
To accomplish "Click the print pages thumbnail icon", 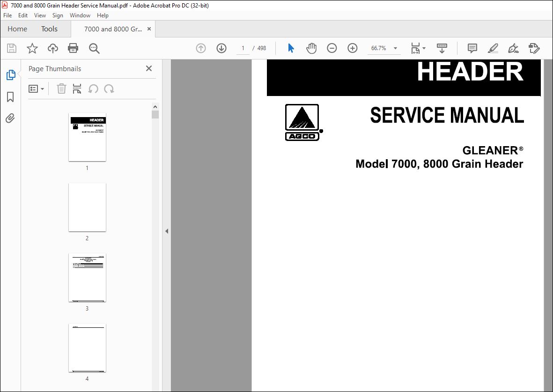I will pos(77,89).
